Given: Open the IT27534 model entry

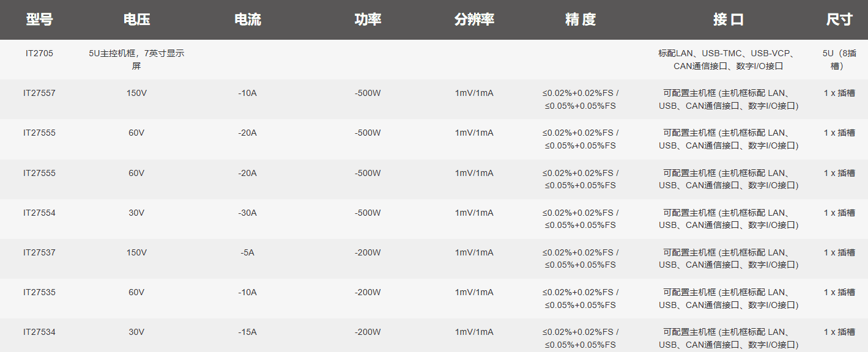Looking at the screenshot, I should [39, 332].
